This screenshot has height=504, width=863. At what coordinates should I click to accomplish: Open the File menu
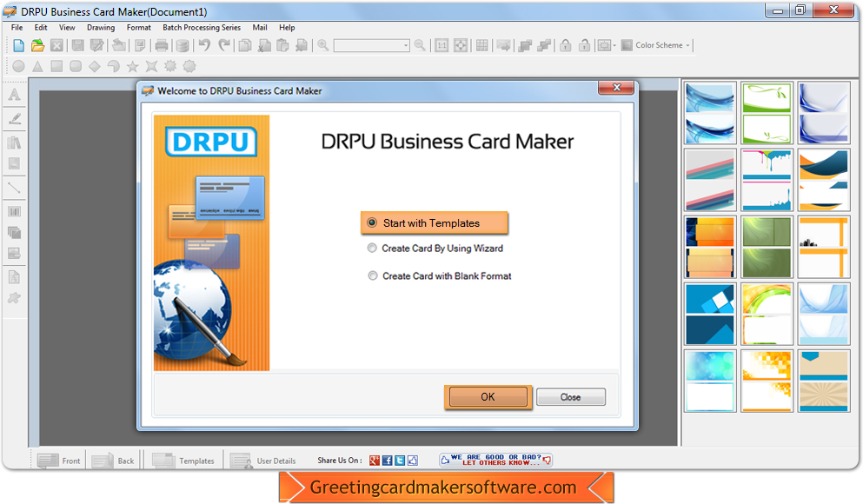(x=17, y=28)
